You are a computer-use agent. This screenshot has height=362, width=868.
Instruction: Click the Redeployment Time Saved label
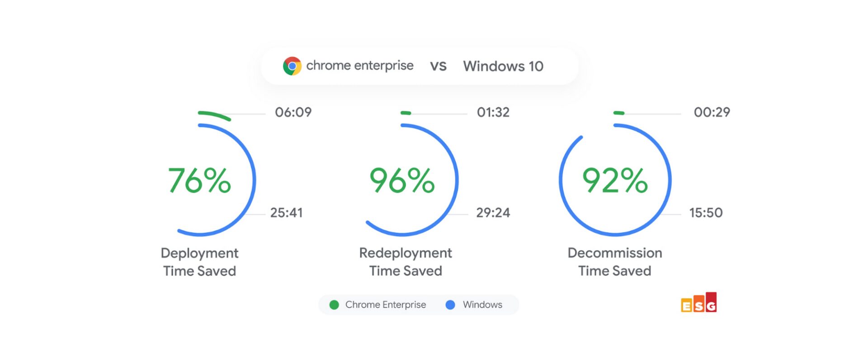pos(406,262)
